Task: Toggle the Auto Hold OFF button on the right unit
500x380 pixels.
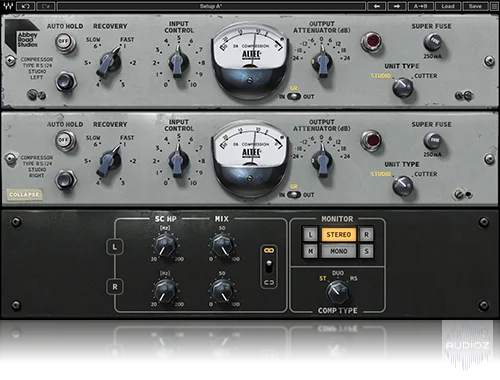Action: point(64,140)
